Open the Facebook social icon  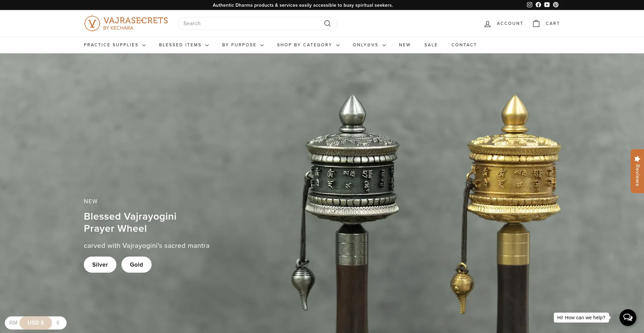(538, 5)
